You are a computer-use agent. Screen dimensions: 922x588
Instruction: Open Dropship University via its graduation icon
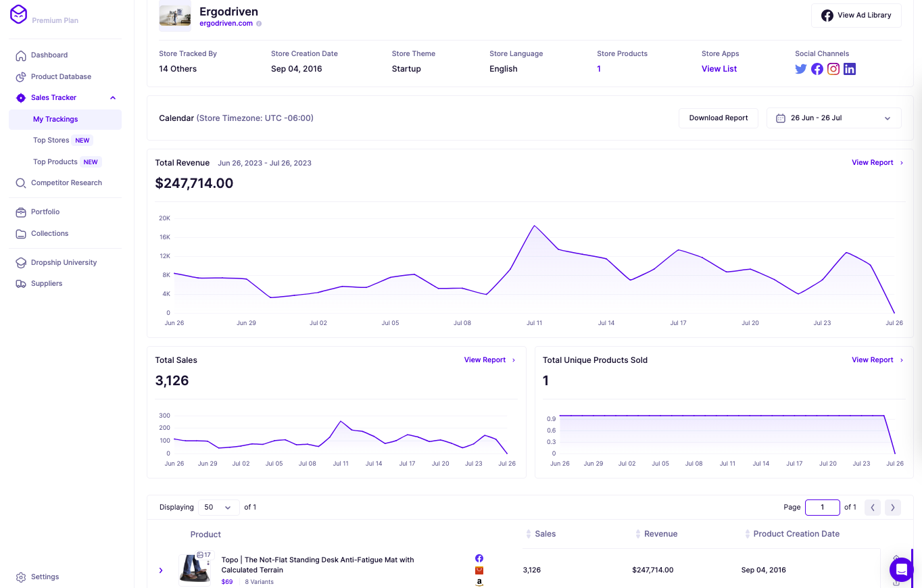click(20, 262)
